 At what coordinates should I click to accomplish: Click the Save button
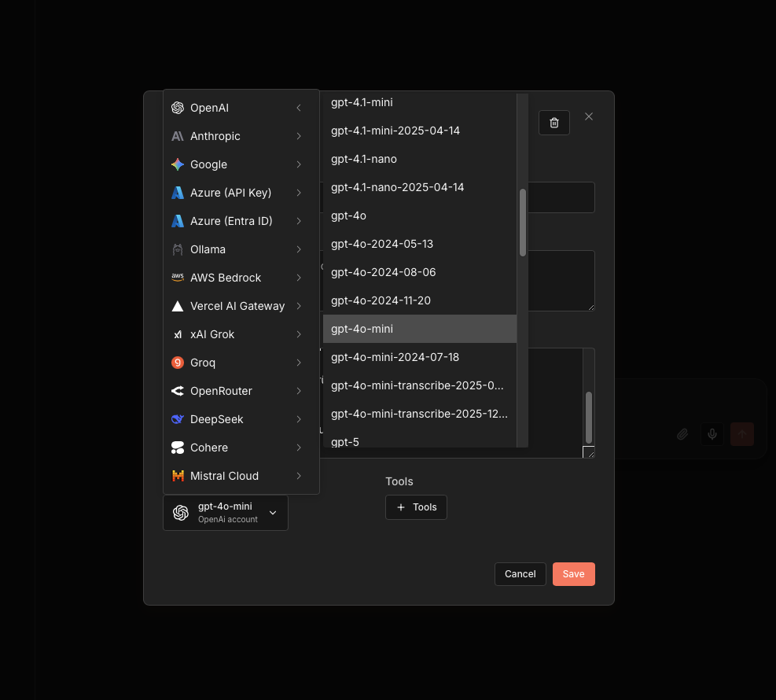(573, 574)
